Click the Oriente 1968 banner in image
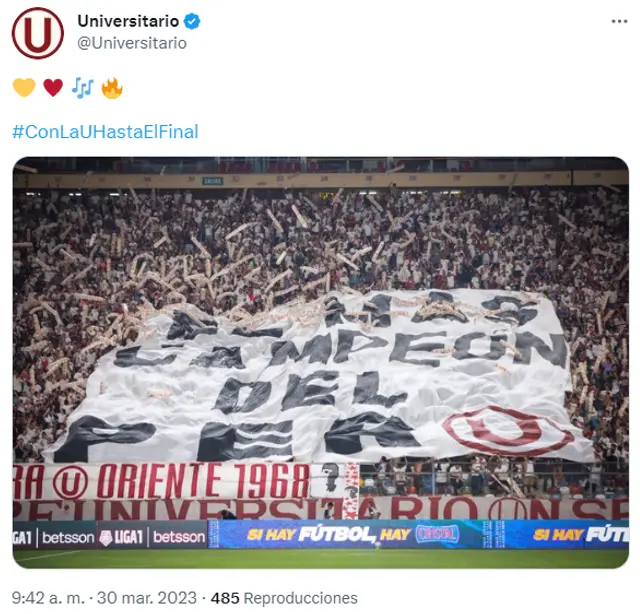 point(162,481)
